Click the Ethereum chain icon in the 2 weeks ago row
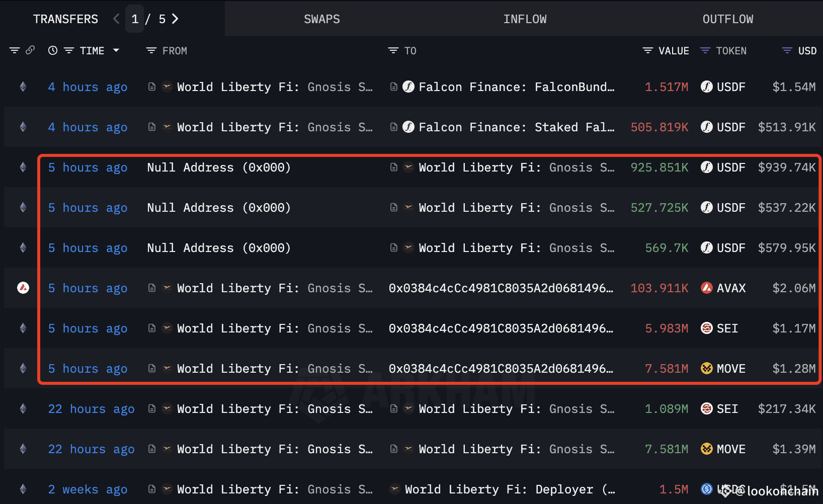 pos(23,489)
